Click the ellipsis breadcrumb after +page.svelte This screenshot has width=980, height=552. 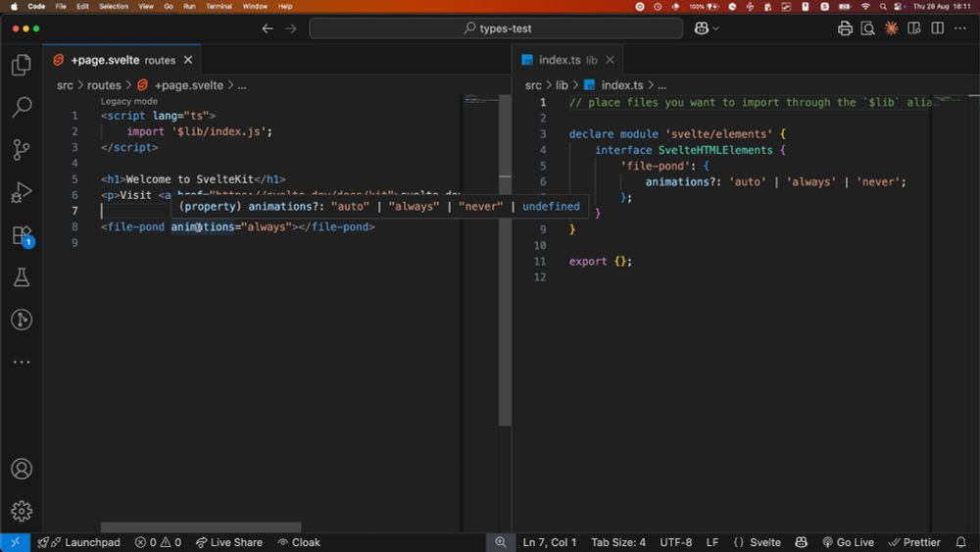pyautogui.click(x=242, y=85)
